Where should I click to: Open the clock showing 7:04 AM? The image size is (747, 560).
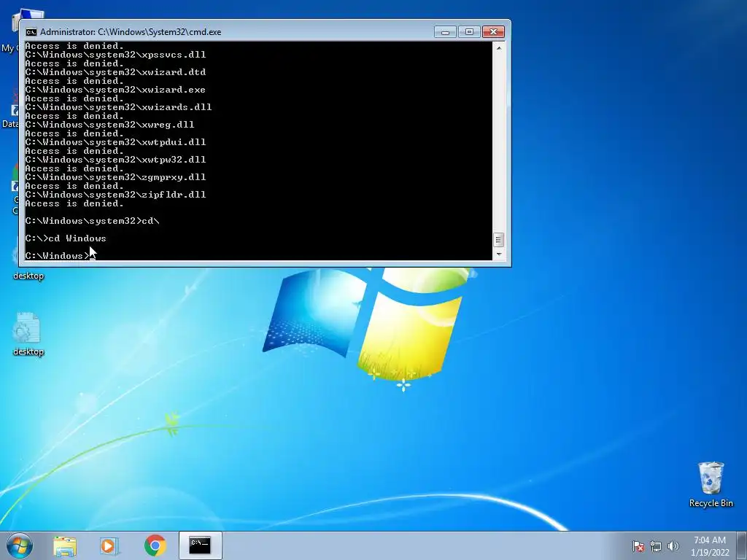coord(710,546)
